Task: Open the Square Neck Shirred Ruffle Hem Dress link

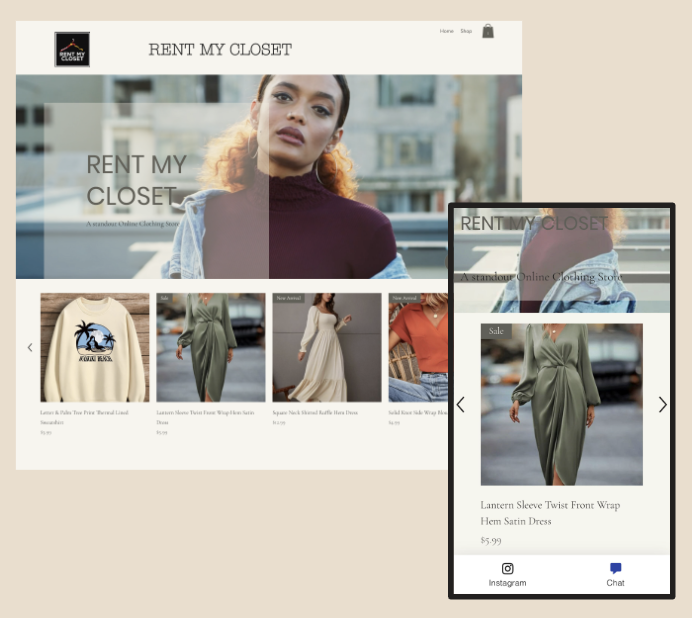Action: click(314, 412)
